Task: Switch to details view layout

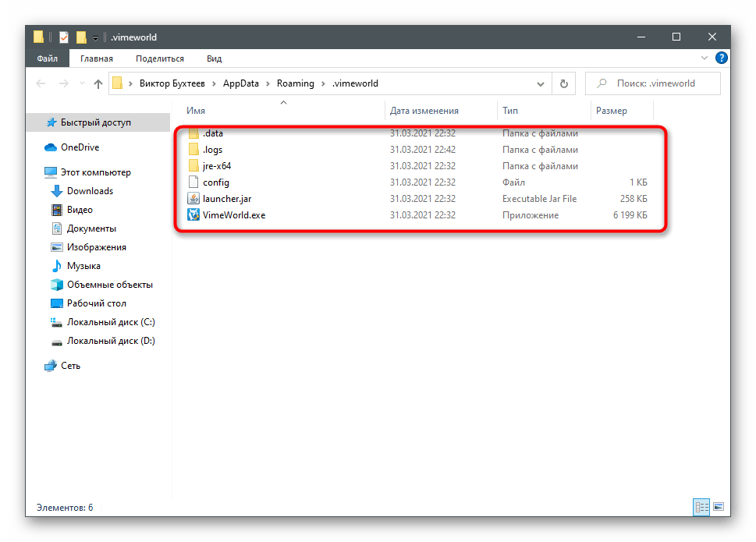Action: click(x=701, y=507)
